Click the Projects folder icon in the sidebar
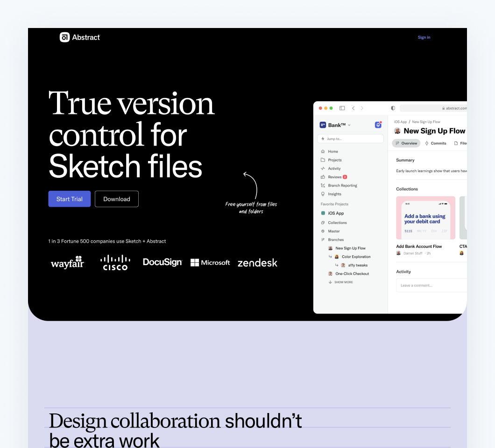The image size is (495, 448). 323,160
